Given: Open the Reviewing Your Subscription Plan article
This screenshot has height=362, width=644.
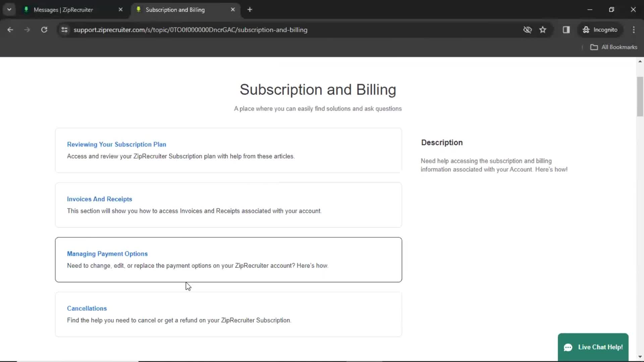Looking at the screenshot, I should point(116,144).
